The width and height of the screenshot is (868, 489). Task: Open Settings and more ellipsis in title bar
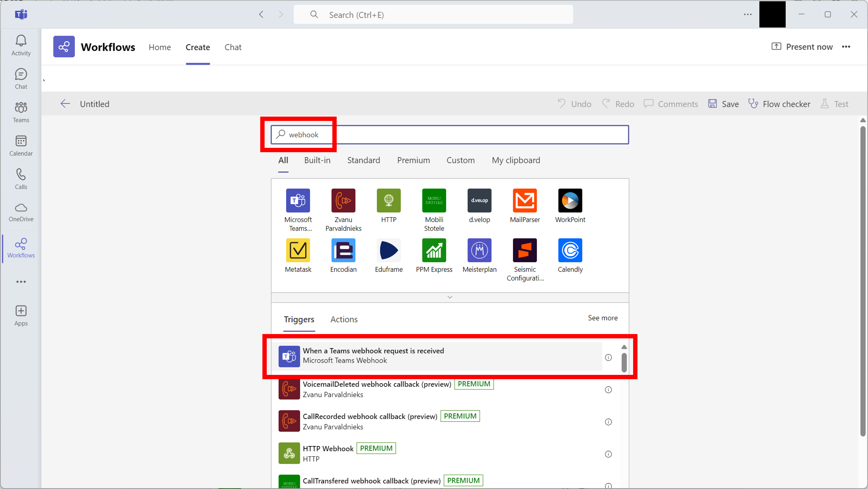coord(748,14)
